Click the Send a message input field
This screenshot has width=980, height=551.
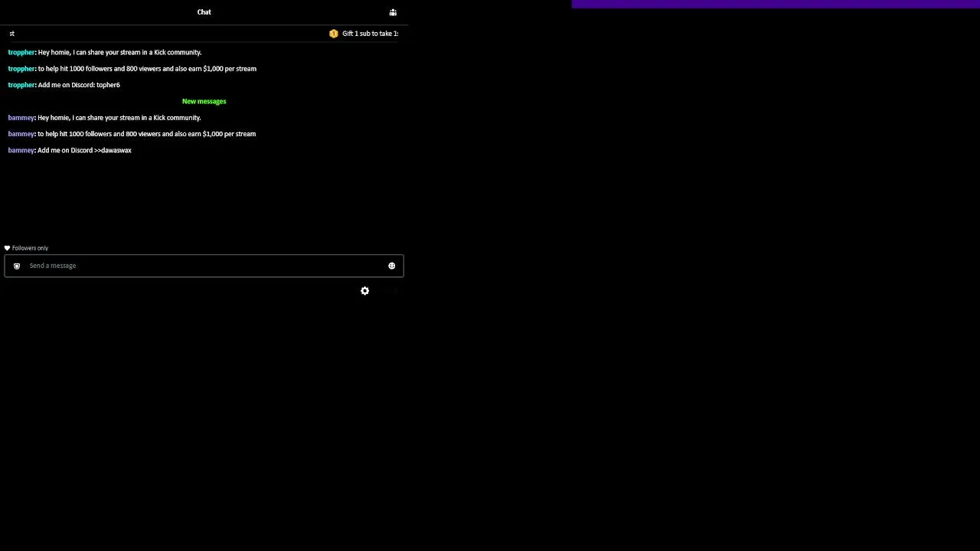point(204,266)
